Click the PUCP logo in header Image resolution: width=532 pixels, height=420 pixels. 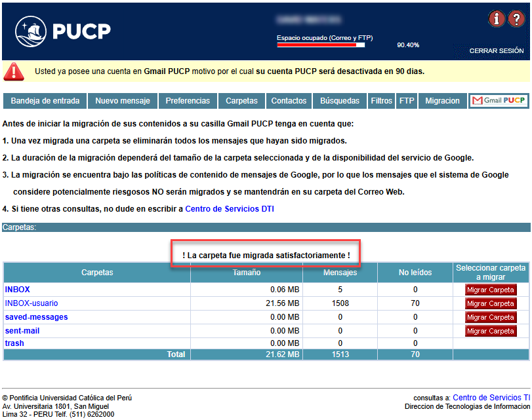pyautogui.click(x=63, y=31)
